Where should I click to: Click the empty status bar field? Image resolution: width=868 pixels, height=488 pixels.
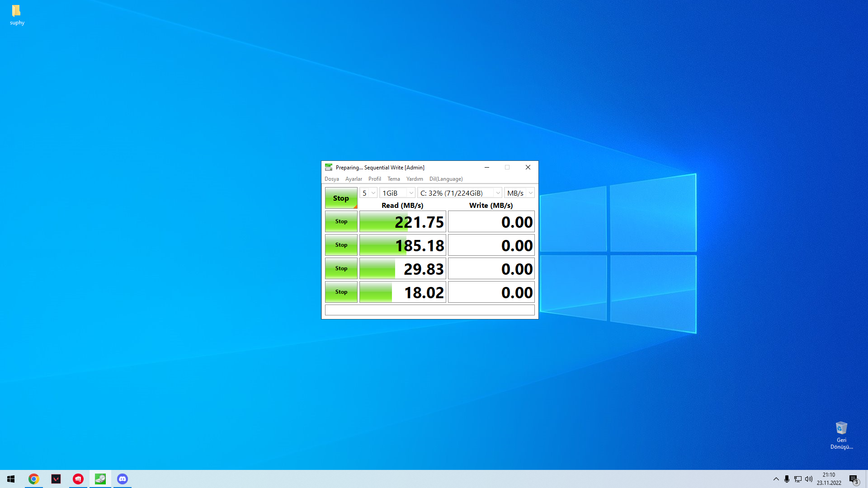point(429,310)
